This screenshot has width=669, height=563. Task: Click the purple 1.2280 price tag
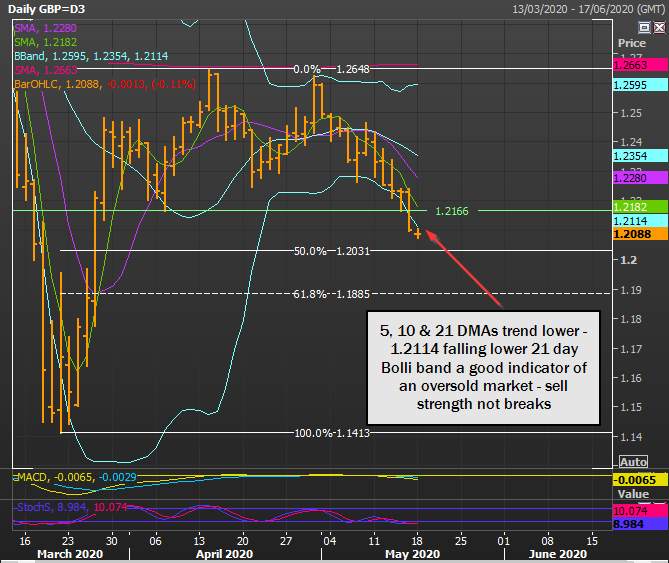(x=640, y=177)
